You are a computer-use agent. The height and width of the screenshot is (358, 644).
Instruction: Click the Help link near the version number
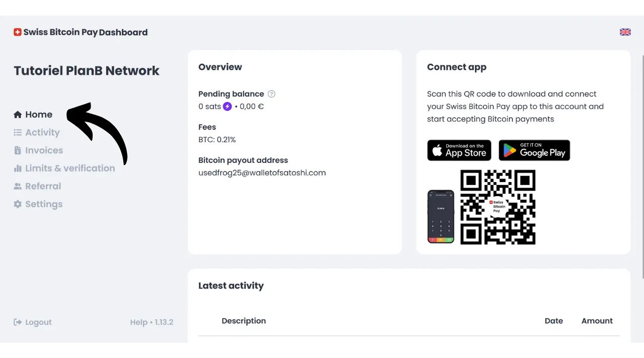[x=138, y=322]
